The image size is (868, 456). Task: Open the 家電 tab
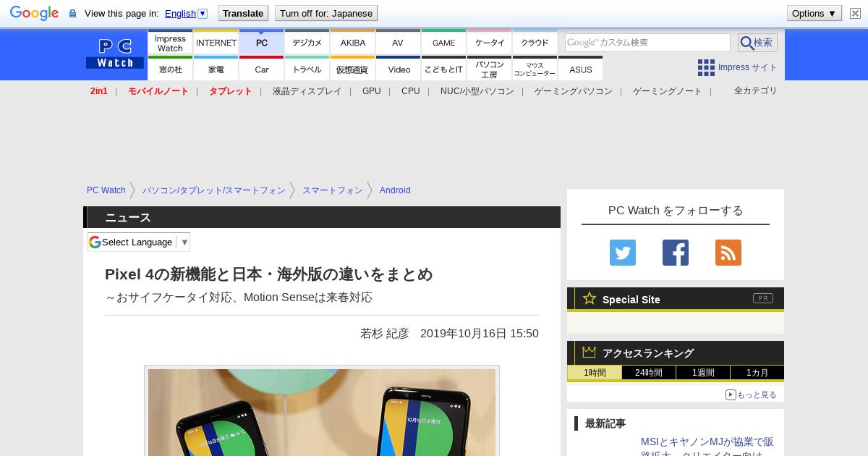[216, 69]
